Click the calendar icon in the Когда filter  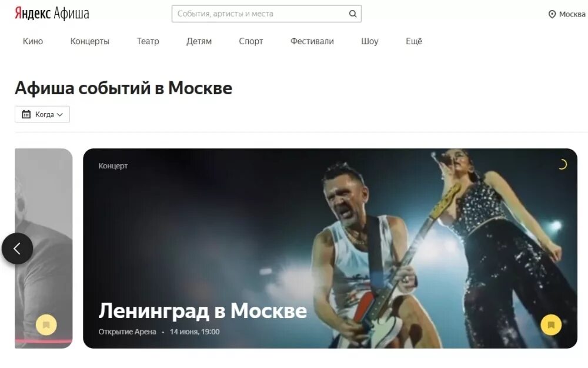coord(26,114)
